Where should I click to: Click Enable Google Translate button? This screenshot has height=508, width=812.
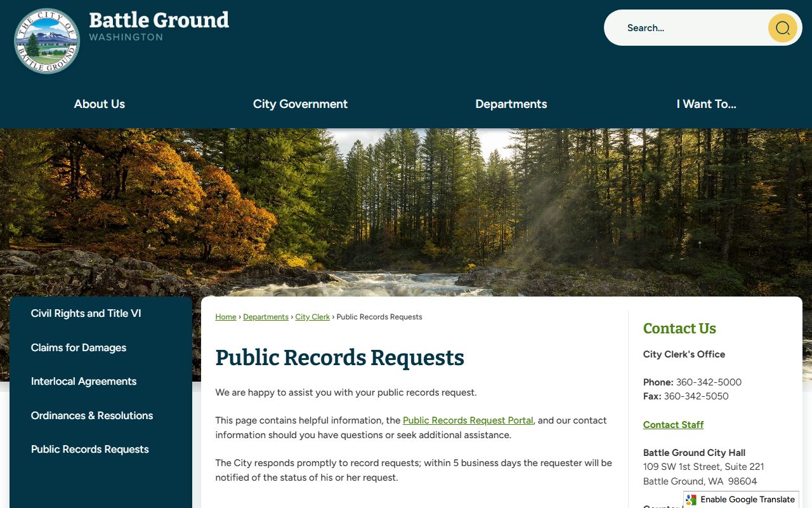(741, 500)
